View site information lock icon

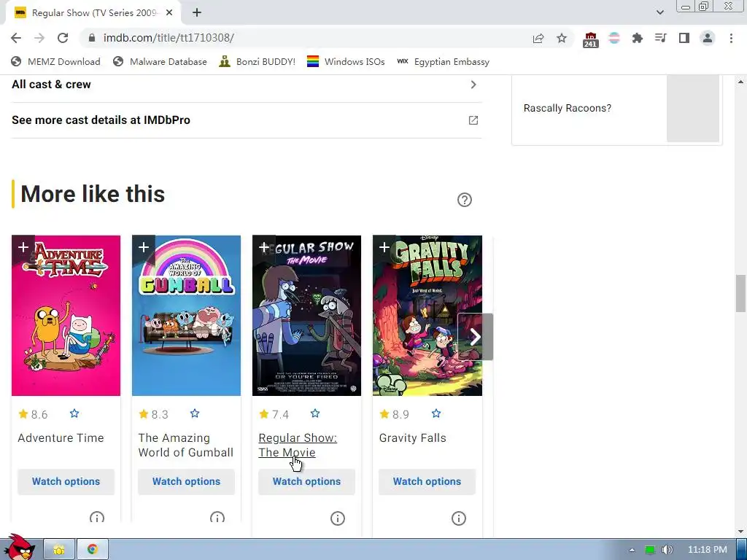(x=92, y=38)
